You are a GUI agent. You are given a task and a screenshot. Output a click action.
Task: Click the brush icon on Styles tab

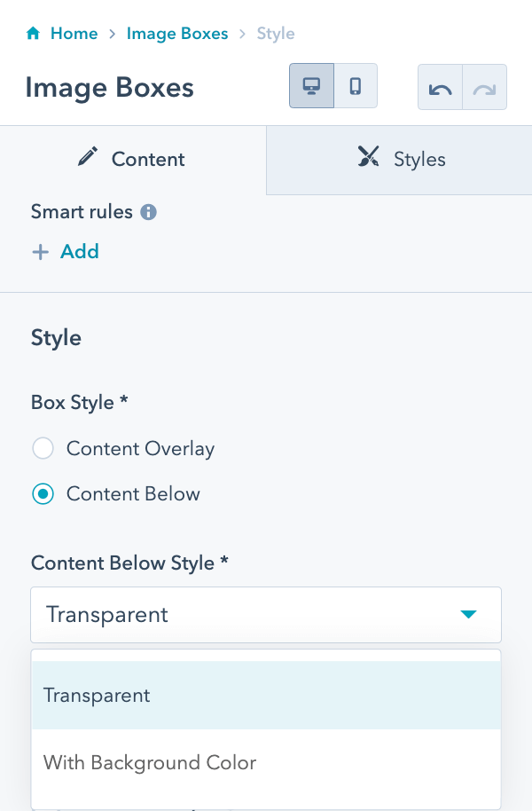368,158
